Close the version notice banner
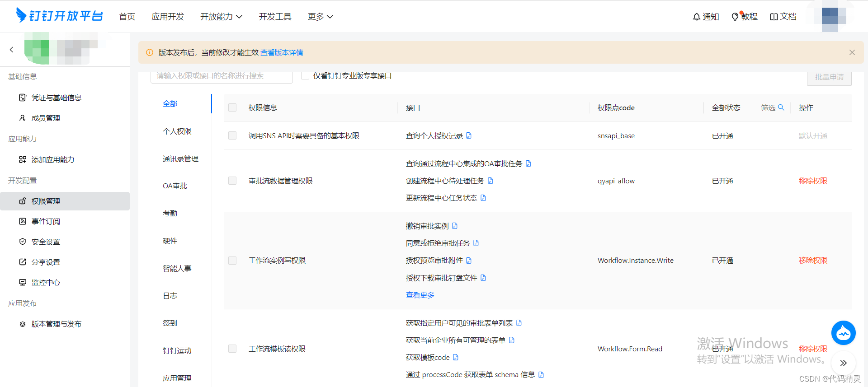868x387 pixels. 852,52
